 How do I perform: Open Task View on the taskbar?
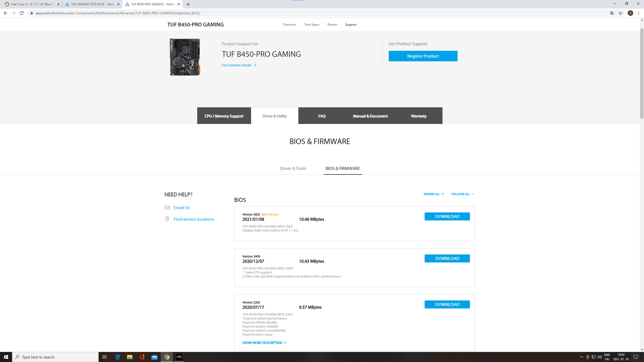[105, 357]
